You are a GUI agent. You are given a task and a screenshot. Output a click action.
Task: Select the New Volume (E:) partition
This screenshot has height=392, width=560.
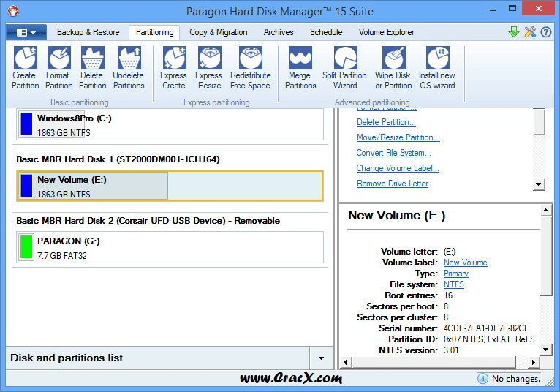(x=170, y=186)
